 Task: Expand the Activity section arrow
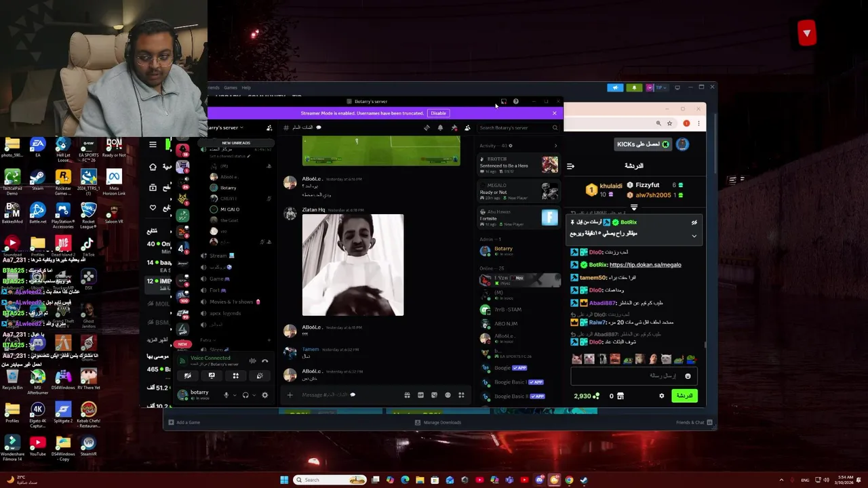pyautogui.click(x=555, y=146)
